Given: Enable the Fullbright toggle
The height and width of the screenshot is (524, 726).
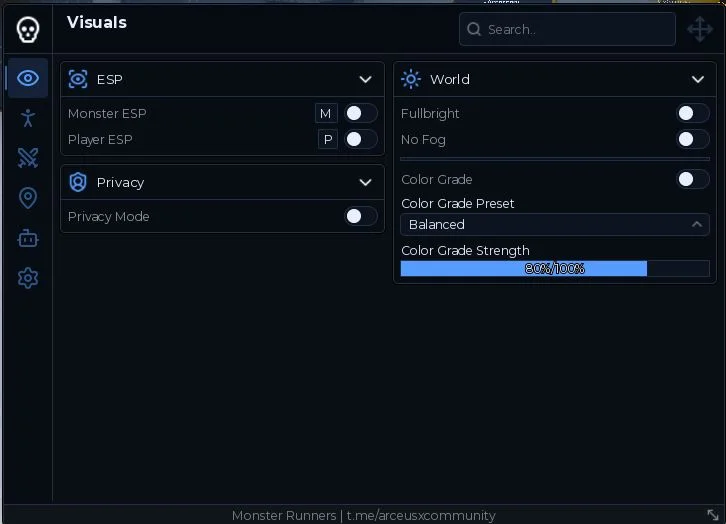Looking at the screenshot, I should [693, 113].
